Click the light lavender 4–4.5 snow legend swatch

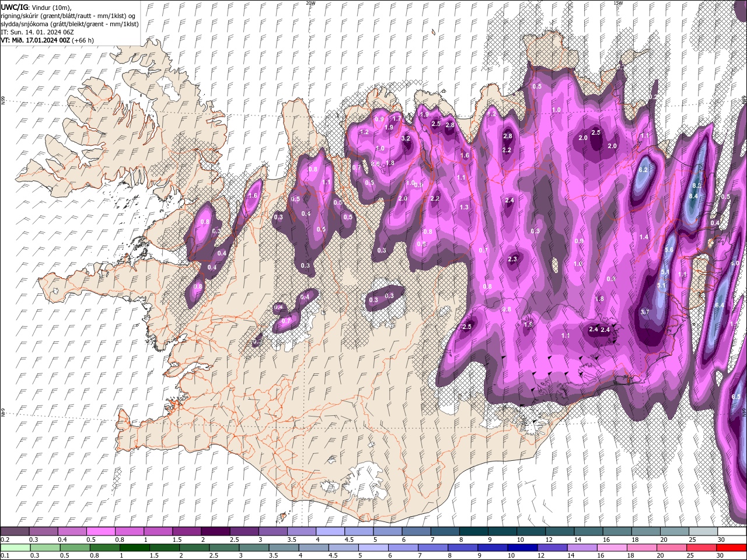point(329,531)
